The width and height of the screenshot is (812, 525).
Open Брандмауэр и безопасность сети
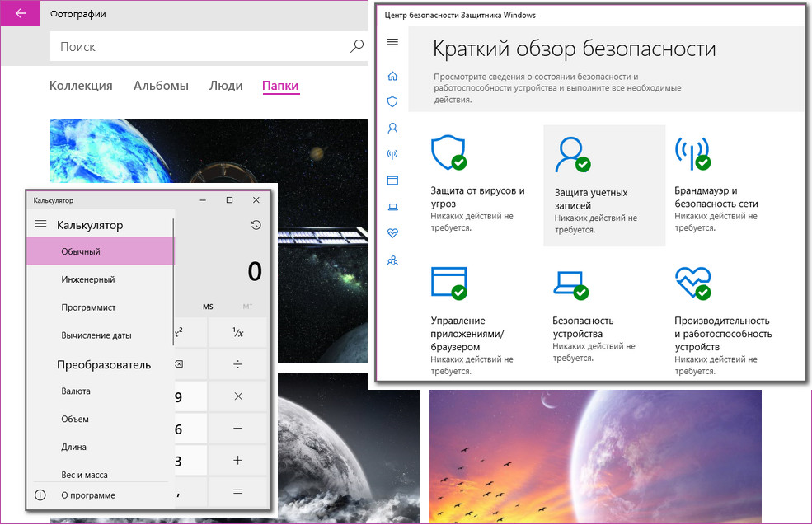coord(716,197)
